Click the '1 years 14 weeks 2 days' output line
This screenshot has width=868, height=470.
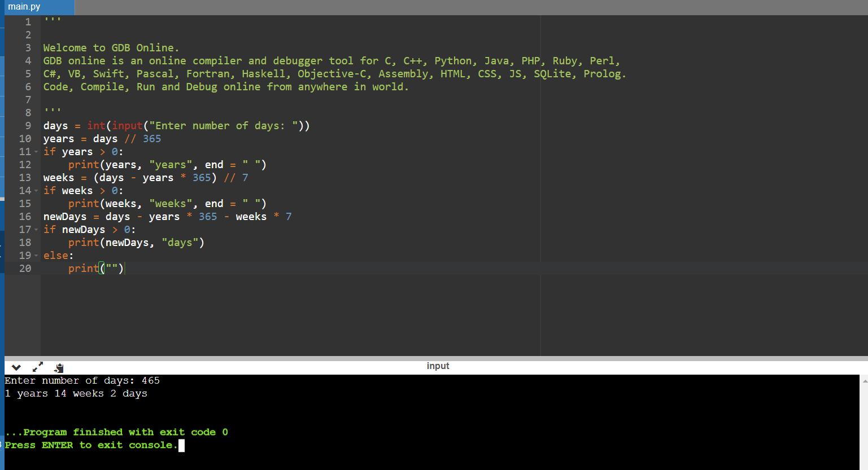76,394
